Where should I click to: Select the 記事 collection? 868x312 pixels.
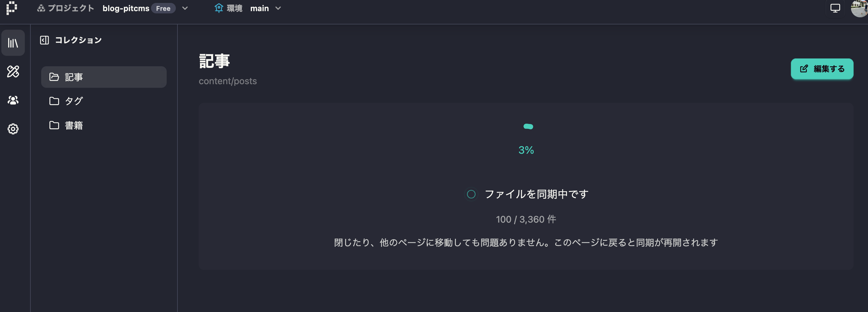click(x=104, y=77)
